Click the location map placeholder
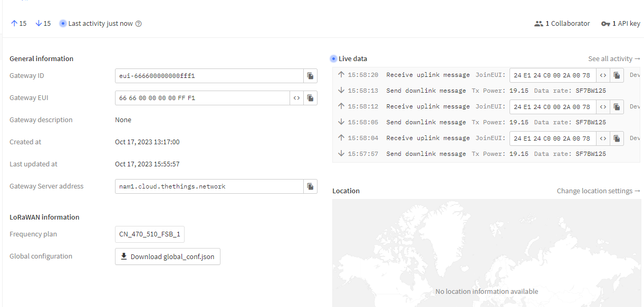The height and width of the screenshot is (307, 644). 486,253
